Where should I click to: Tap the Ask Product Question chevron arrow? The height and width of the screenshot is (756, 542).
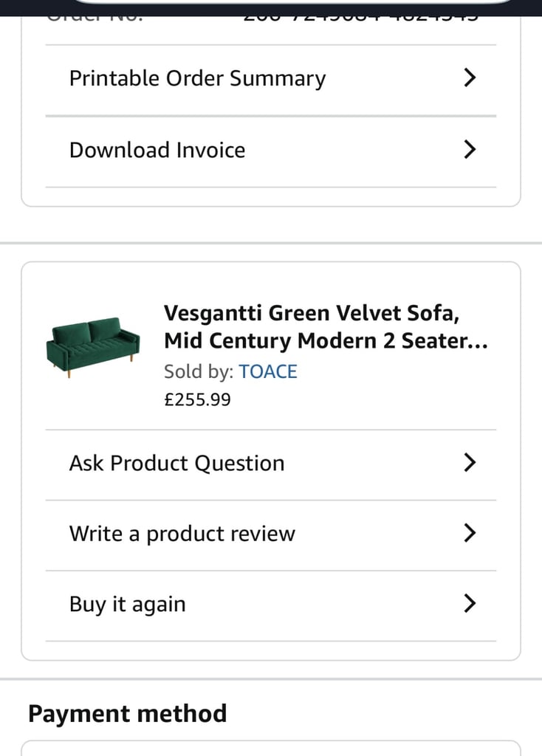tap(470, 462)
